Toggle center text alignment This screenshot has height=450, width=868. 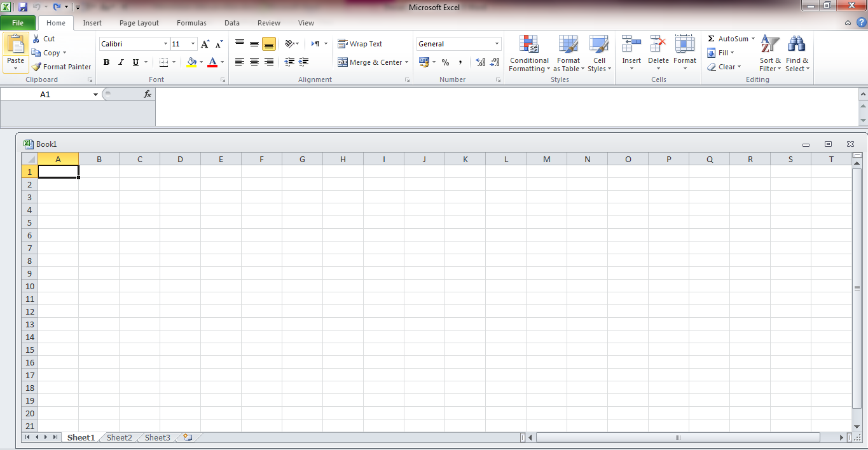coord(254,62)
